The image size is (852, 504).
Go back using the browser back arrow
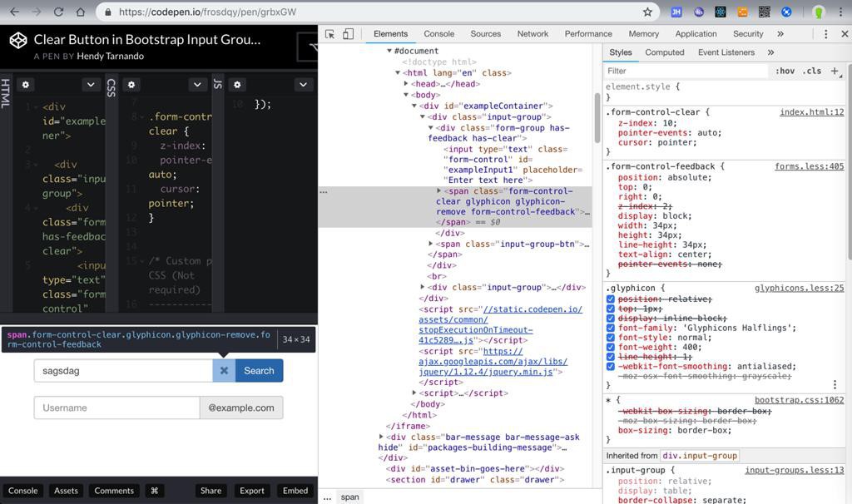[15, 12]
